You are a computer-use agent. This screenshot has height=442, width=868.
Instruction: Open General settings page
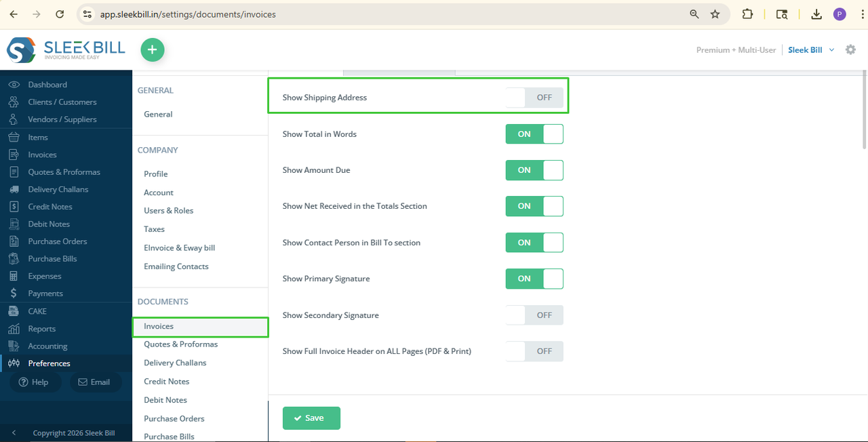point(158,115)
